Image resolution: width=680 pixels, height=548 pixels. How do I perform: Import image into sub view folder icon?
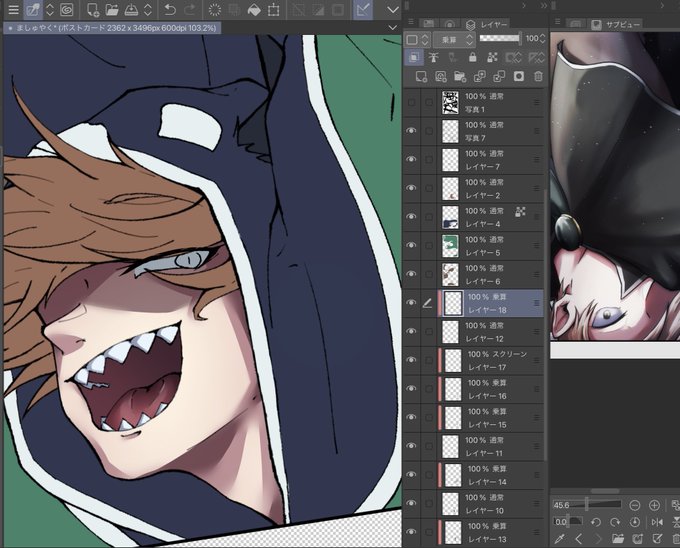618,539
